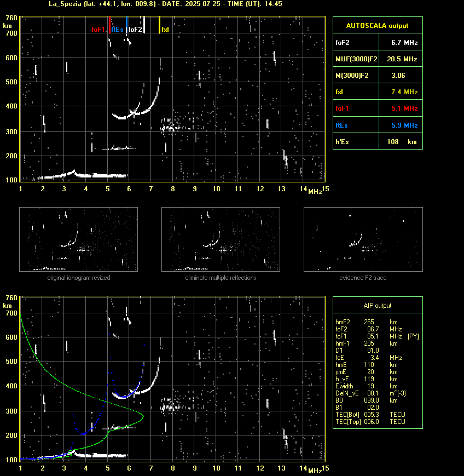Viewport: 464px width, 476px height.
Task: Select the 'ymE' parameter label
Action: coord(341,372)
